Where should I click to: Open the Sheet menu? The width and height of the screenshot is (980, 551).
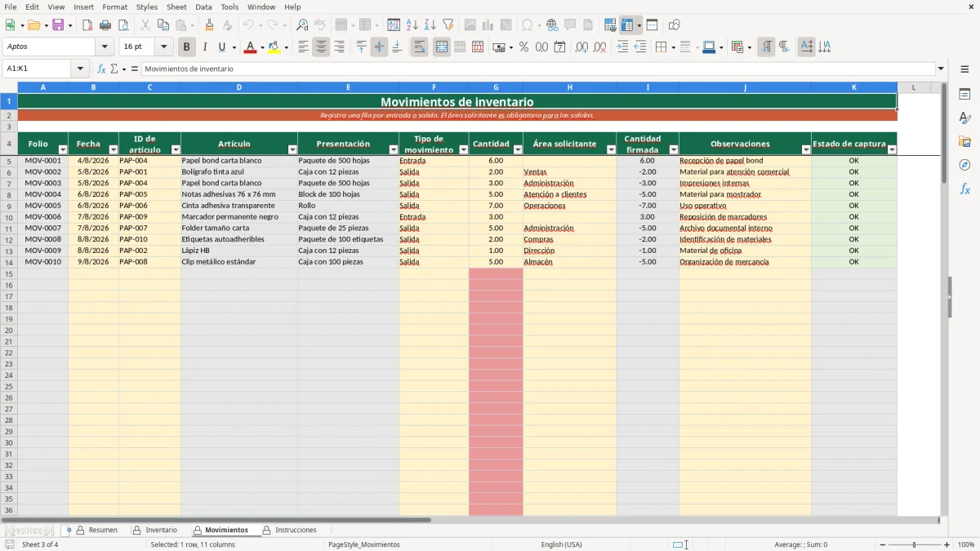pos(176,7)
